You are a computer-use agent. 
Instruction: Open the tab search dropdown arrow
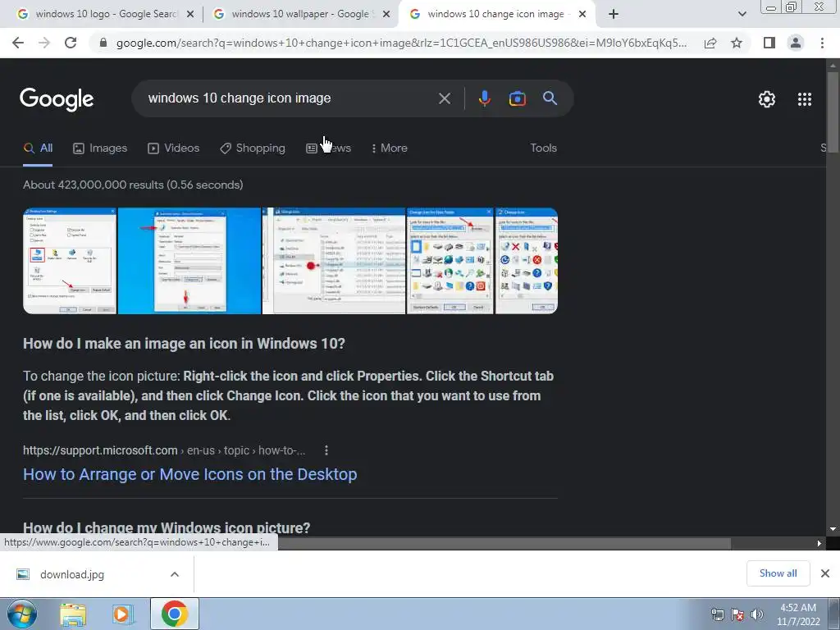tap(742, 15)
